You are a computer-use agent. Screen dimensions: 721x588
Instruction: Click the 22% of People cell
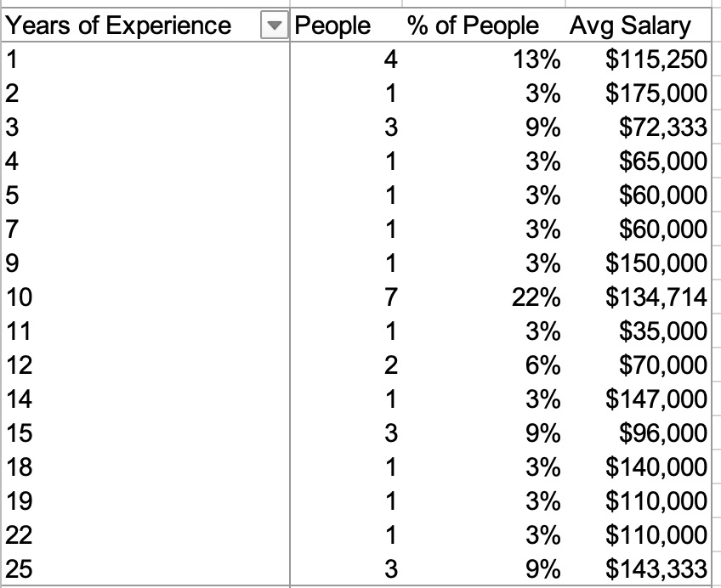point(542,297)
